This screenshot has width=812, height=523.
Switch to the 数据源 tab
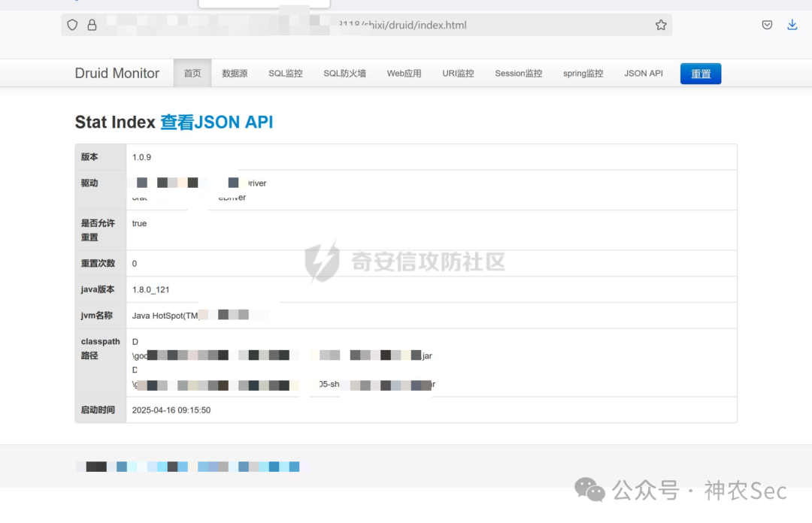(x=235, y=73)
